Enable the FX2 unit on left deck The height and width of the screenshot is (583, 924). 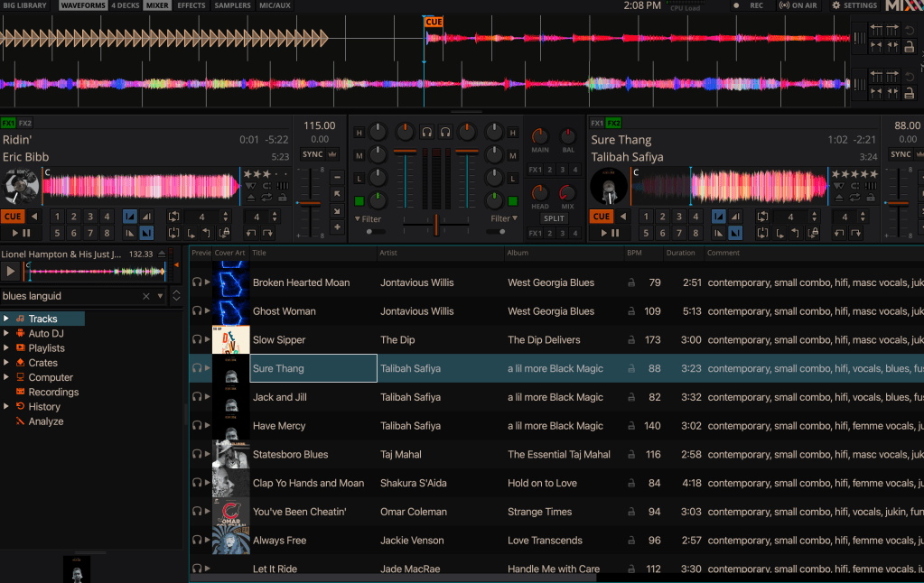point(25,124)
